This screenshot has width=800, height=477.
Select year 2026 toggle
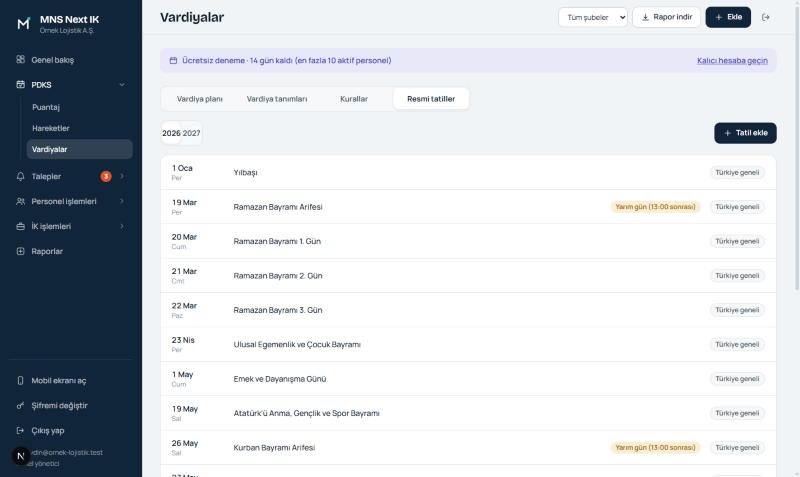tap(171, 133)
